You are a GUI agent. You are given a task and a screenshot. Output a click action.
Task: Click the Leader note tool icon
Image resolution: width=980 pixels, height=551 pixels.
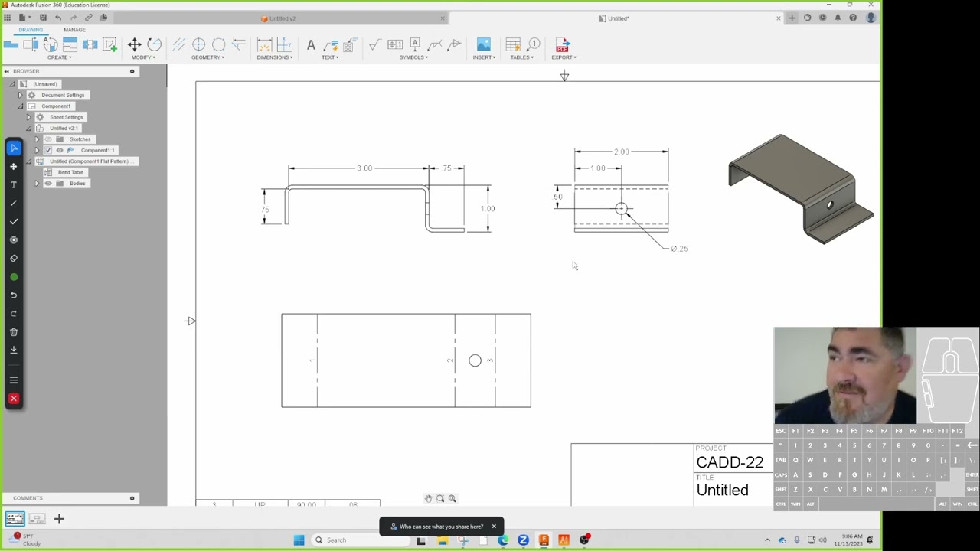point(331,45)
